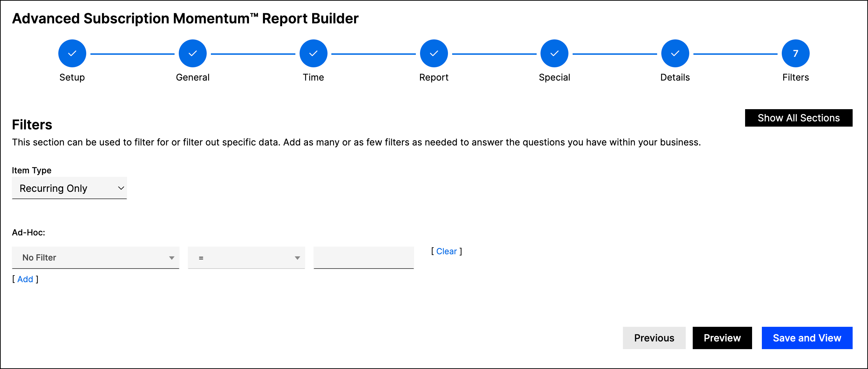Click the Time step label

tap(314, 77)
